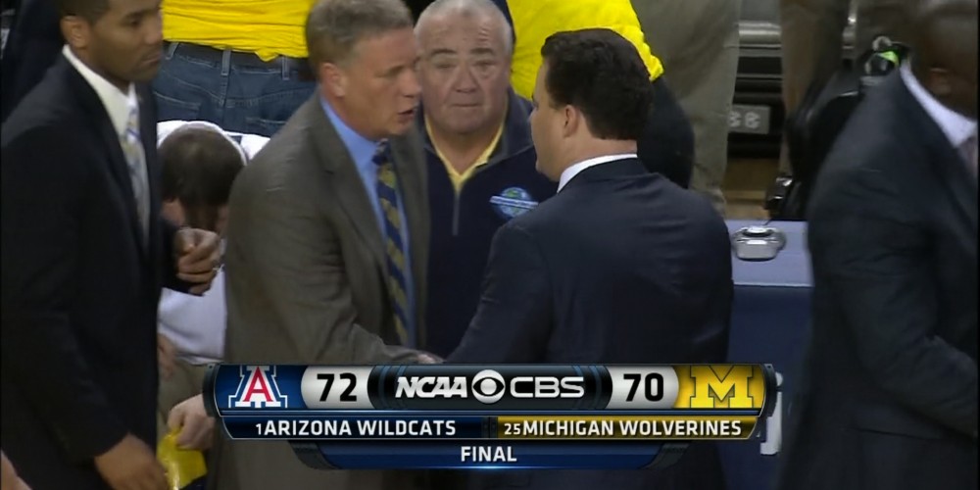Select Michigan's score of 70

tap(644, 387)
